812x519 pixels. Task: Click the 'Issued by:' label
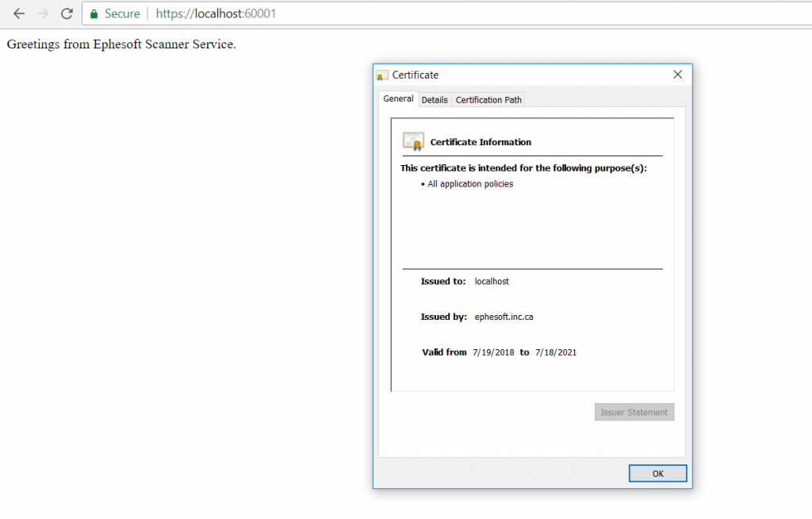click(x=444, y=317)
